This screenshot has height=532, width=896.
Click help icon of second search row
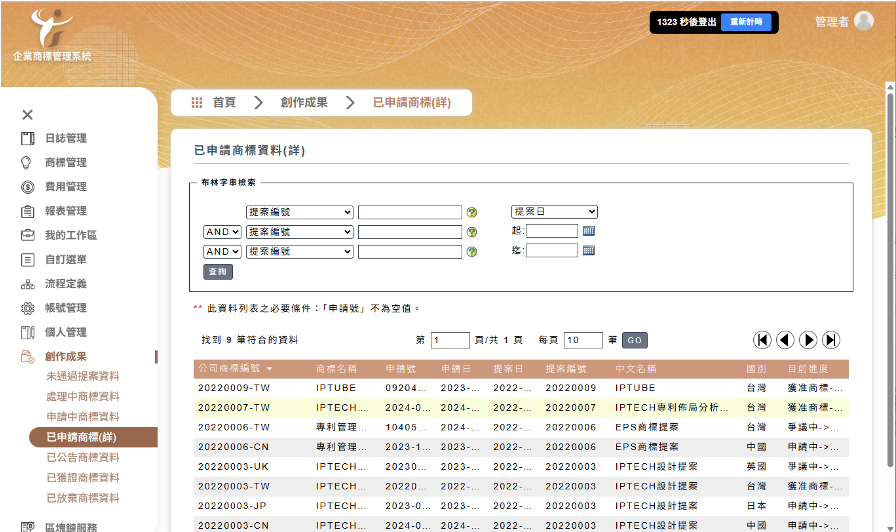(x=471, y=232)
